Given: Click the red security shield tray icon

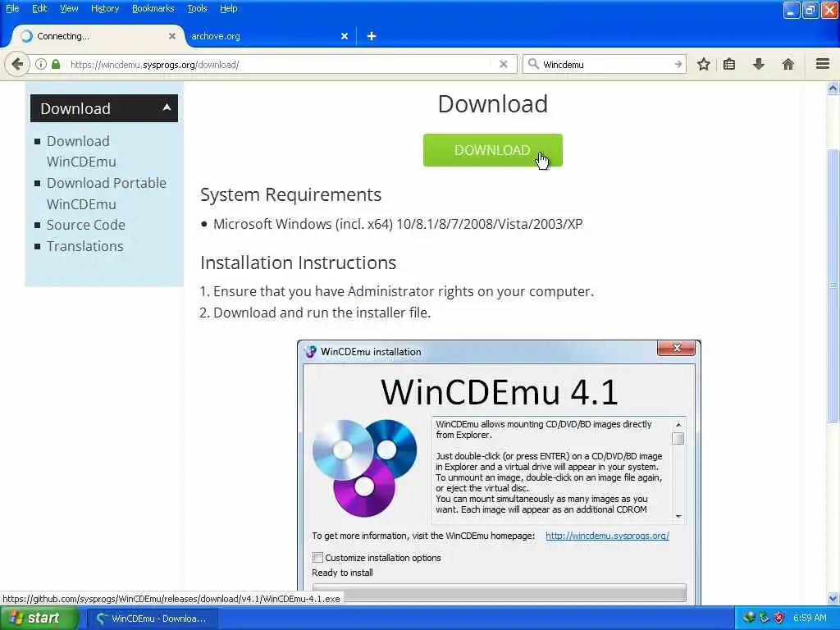Looking at the screenshot, I should click(x=779, y=618).
